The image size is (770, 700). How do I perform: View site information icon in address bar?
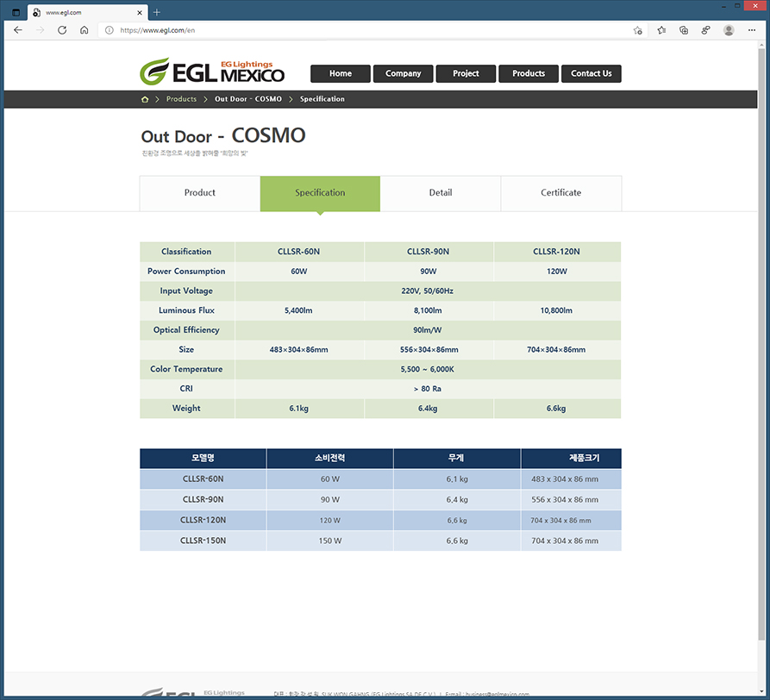pyautogui.click(x=109, y=29)
